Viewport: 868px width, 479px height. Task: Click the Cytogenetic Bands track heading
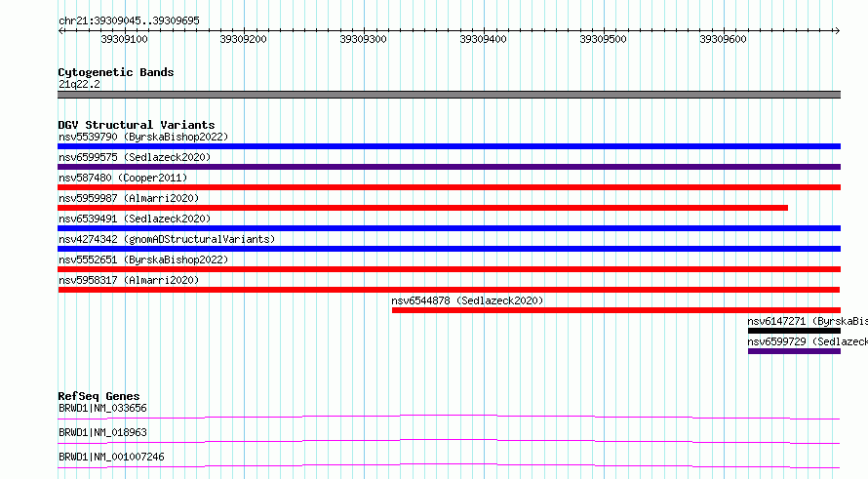116,72
